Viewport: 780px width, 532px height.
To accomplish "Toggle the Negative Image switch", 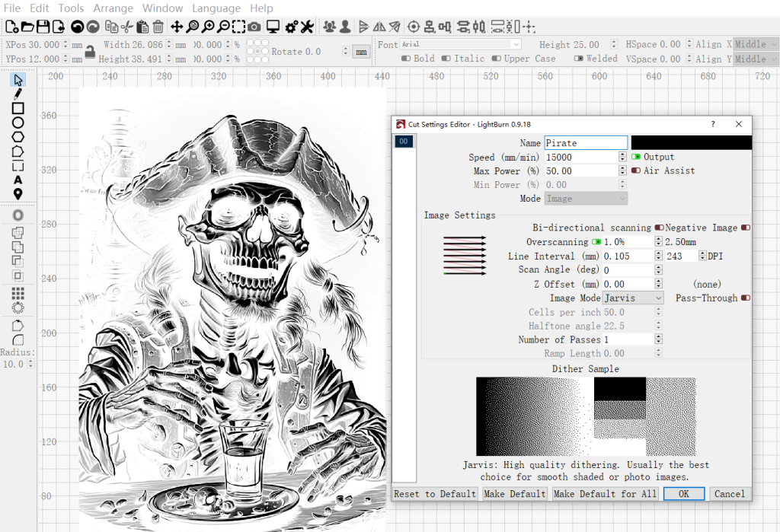I will click(x=746, y=228).
